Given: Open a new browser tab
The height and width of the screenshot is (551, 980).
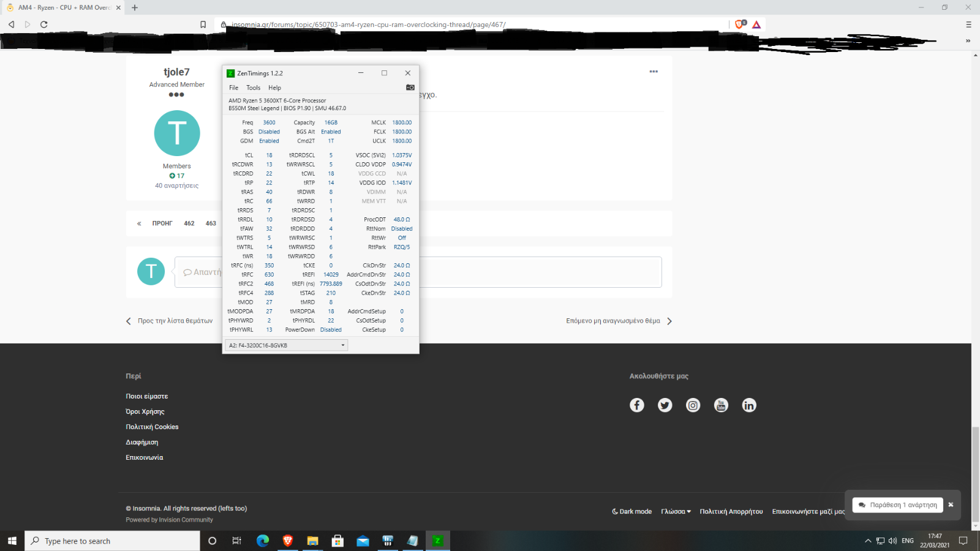Looking at the screenshot, I should point(135,7).
